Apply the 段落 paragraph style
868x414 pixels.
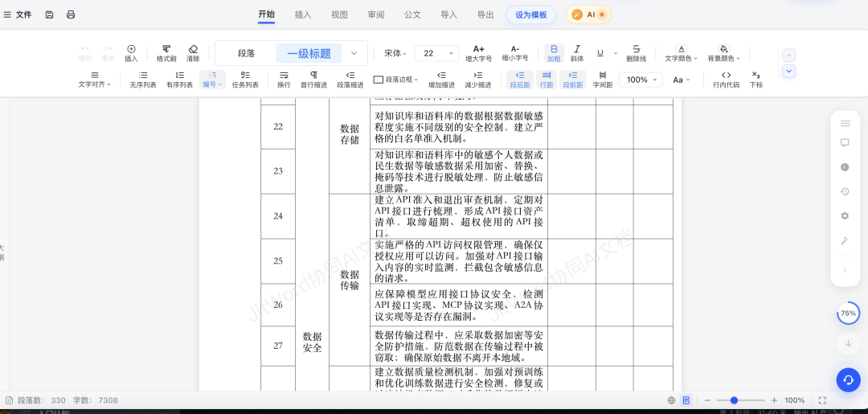[x=247, y=54]
